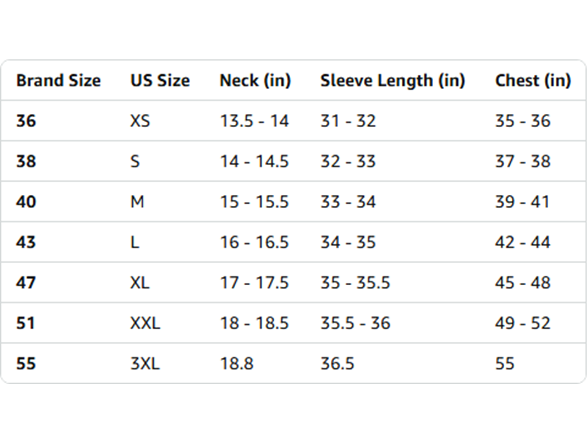
Task: Click neck measurement 18.8 cell
Action: (237, 364)
